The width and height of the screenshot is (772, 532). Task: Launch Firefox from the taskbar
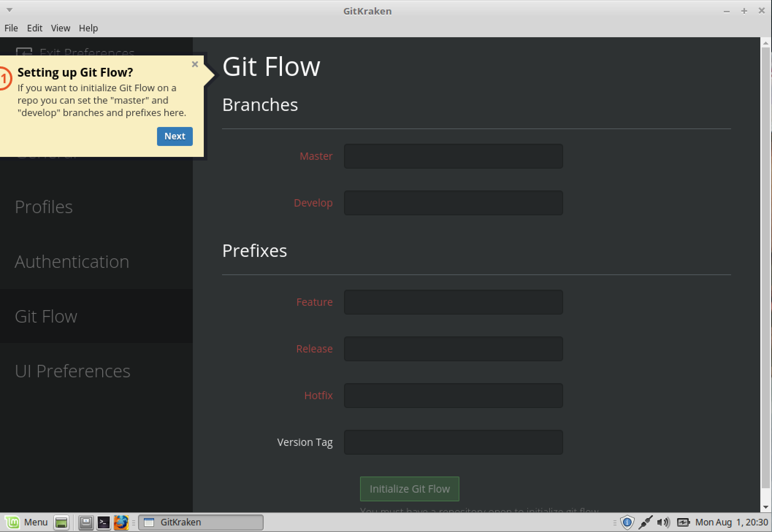click(x=121, y=523)
